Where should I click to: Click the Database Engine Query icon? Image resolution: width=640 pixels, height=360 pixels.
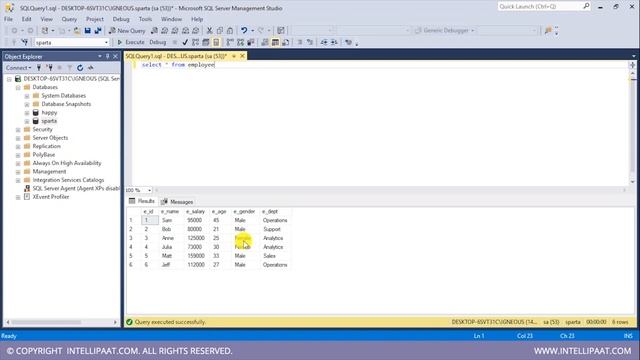(x=154, y=31)
